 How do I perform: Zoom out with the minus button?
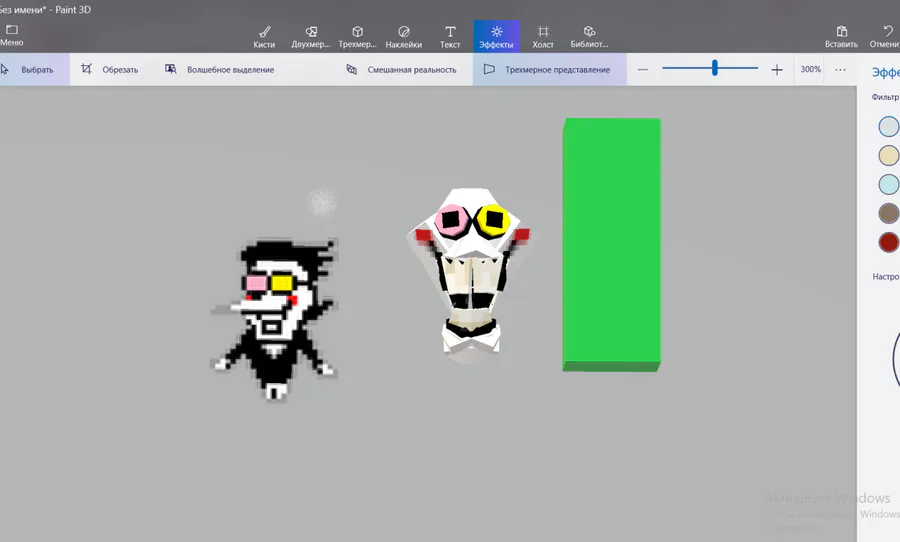[x=643, y=69]
